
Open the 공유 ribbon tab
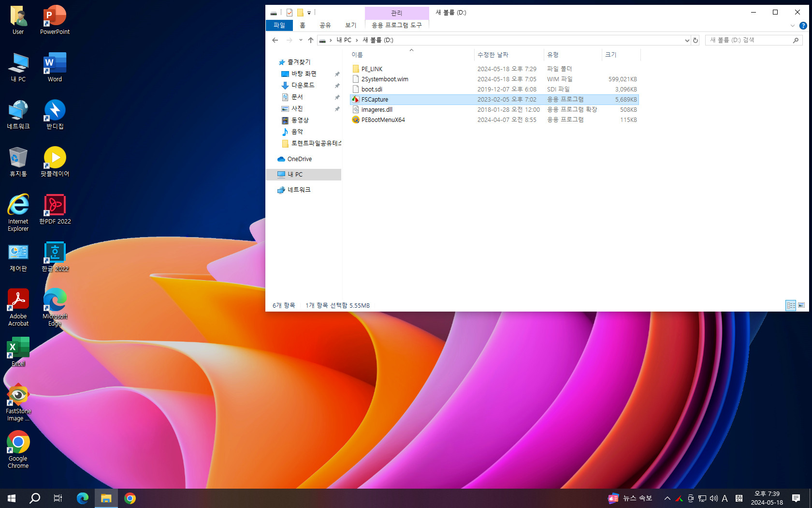click(x=325, y=25)
